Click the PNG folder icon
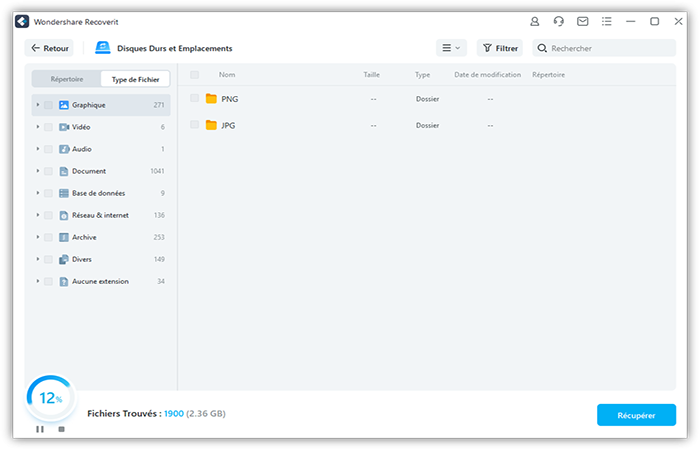 click(x=211, y=99)
